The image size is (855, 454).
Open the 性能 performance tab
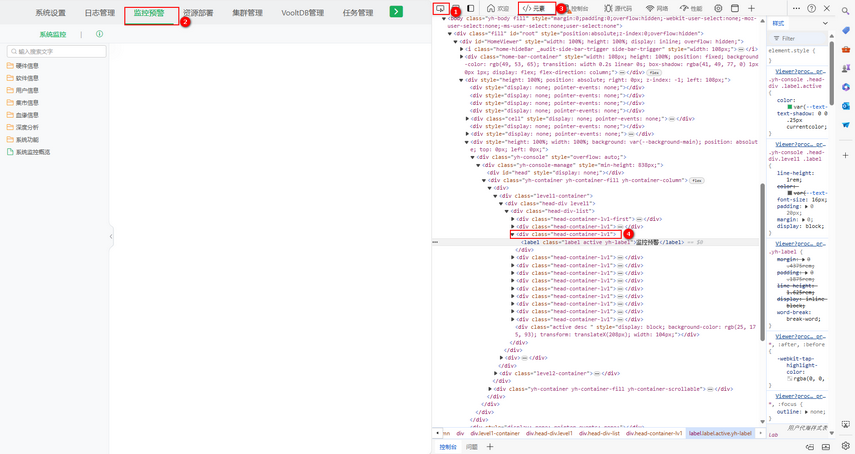[x=691, y=8]
